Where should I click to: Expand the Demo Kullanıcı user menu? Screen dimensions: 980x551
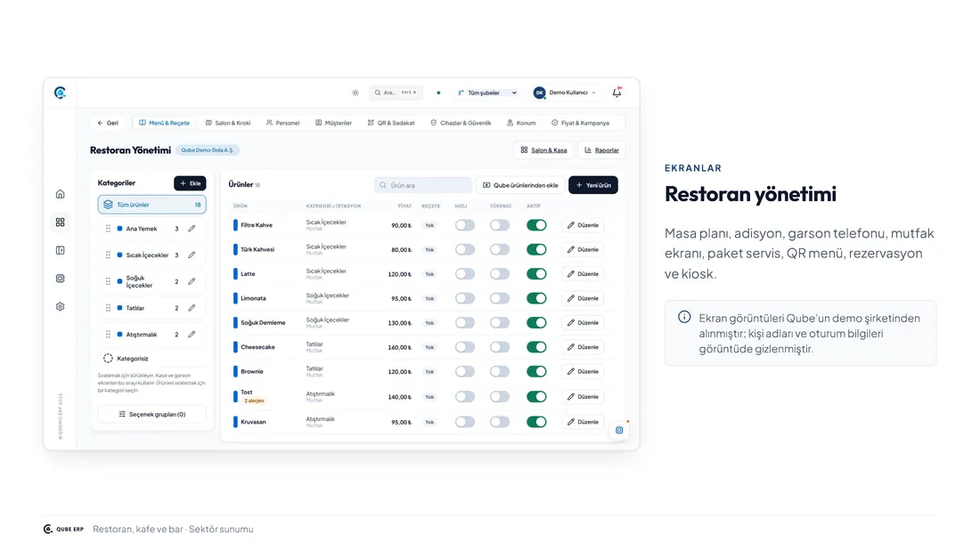coord(565,93)
